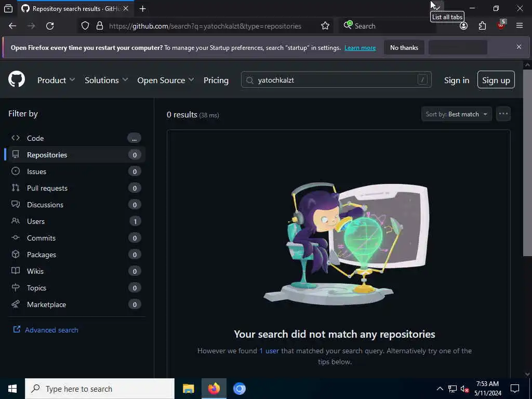Filter results by Wikis
Image resolution: width=532 pixels, height=399 pixels.
[x=75, y=271]
